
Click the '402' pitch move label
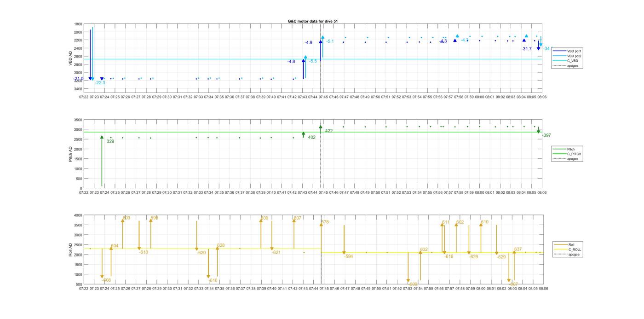click(x=312, y=137)
